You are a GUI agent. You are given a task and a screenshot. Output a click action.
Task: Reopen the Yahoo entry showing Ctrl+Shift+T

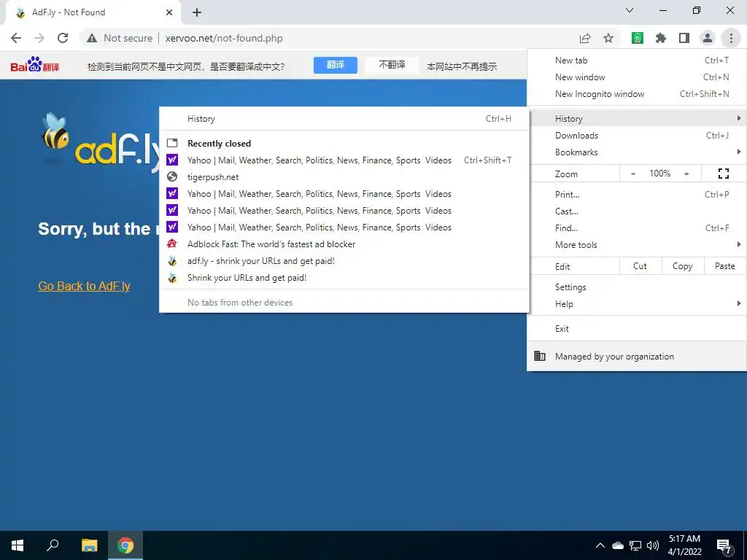click(344, 160)
